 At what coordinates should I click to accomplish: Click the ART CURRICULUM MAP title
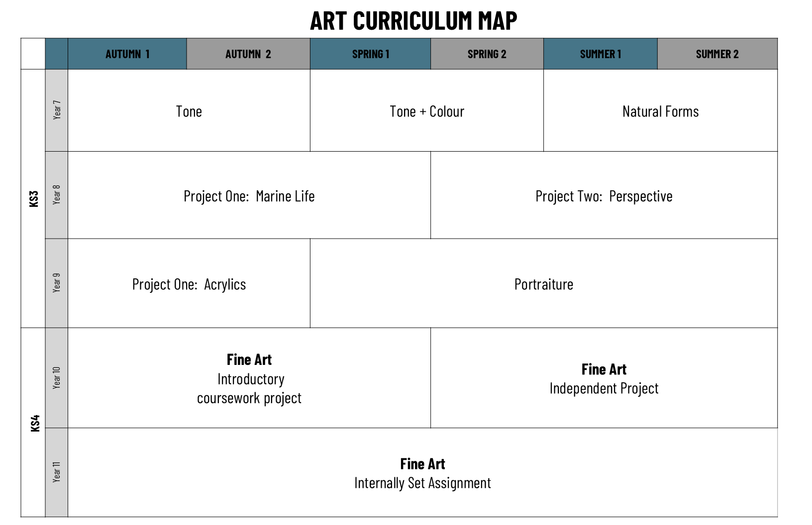(x=413, y=21)
